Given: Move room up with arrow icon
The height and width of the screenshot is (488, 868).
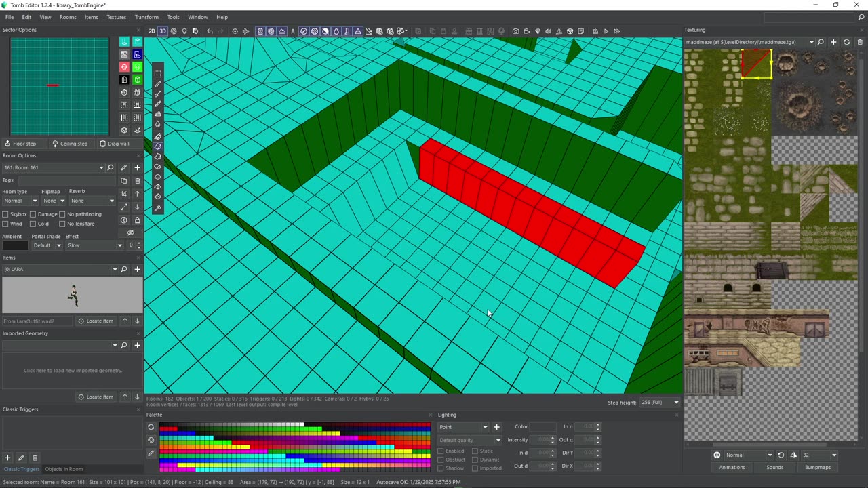Looking at the screenshot, I should coord(137,194).
